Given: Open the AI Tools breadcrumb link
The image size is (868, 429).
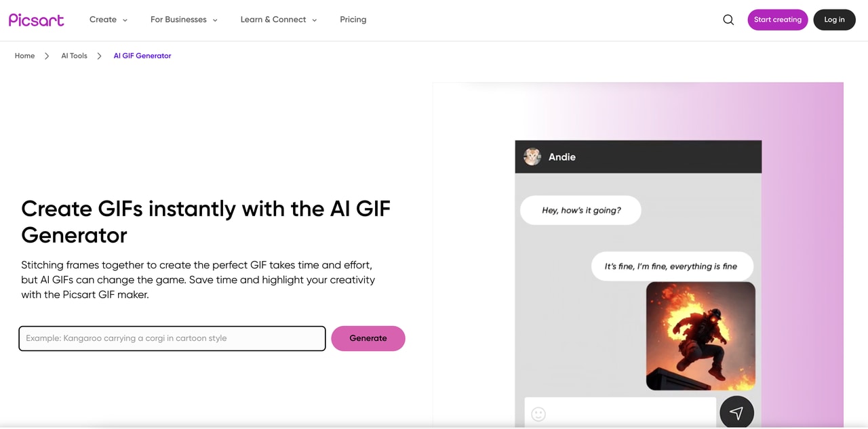Looking at the screenshot, I should point(74,56).
